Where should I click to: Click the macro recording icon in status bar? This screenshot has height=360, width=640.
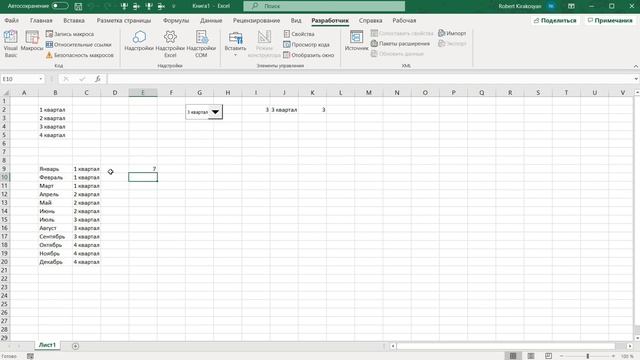(x=30, y=356)
